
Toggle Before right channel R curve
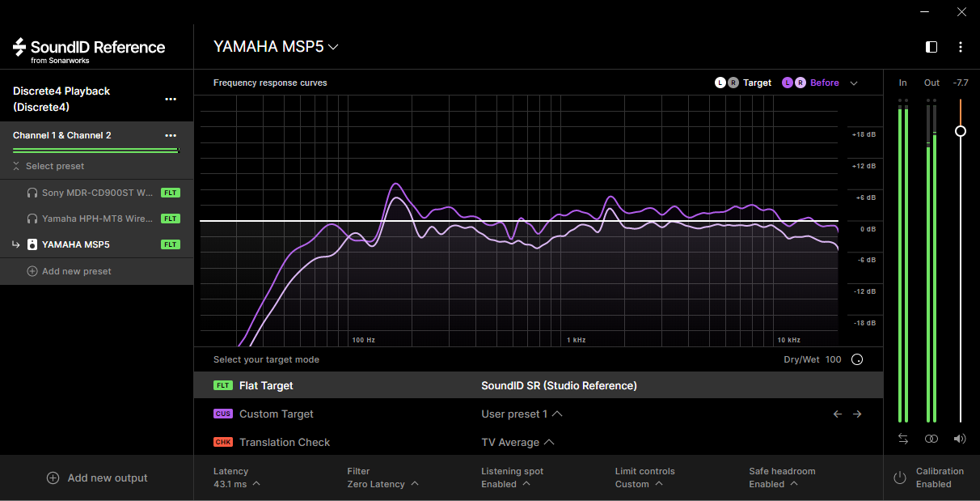click(800, 83)
